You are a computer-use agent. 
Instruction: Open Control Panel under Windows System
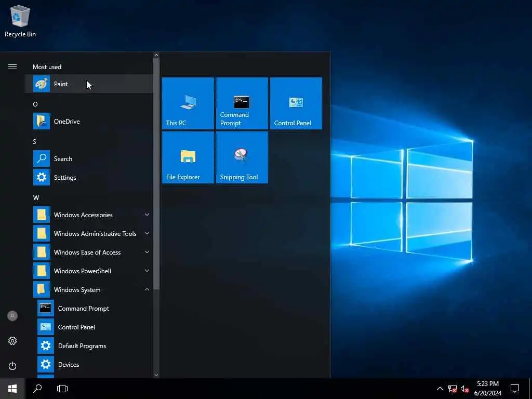click(x=88, y=327)
